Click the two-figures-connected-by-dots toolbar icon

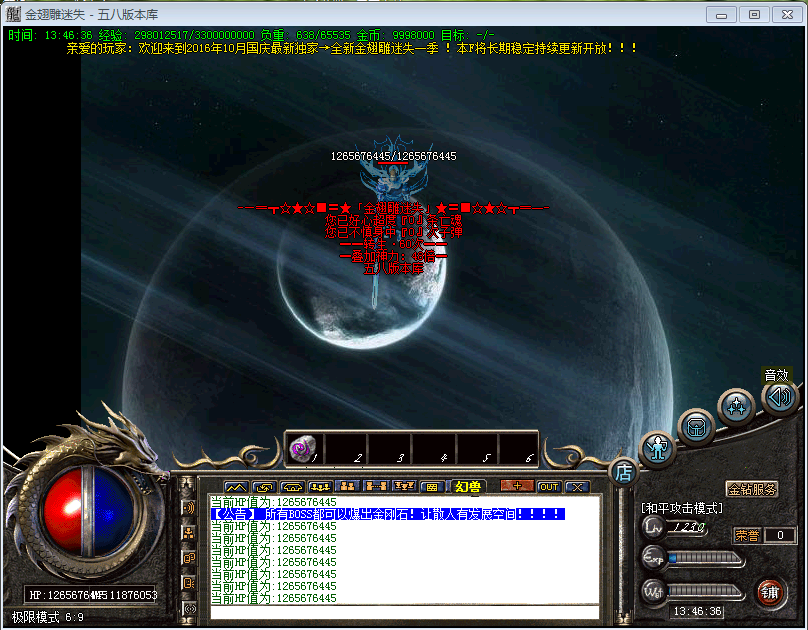pos(376,486)
